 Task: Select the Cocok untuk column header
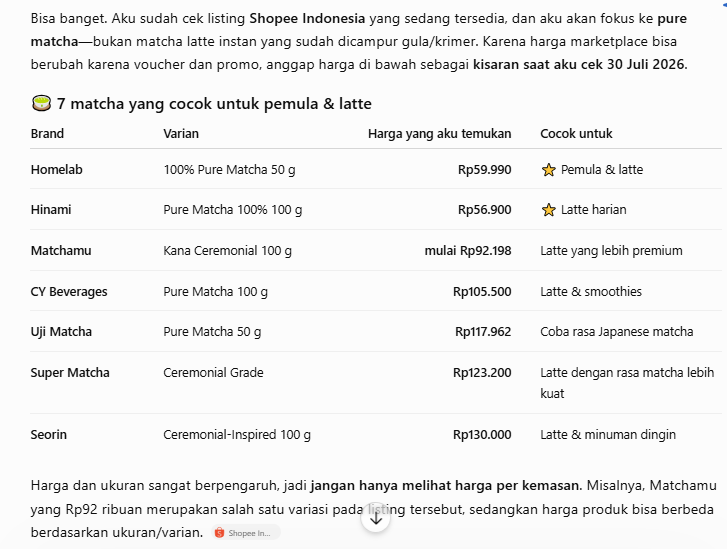(x=576, y=134)
